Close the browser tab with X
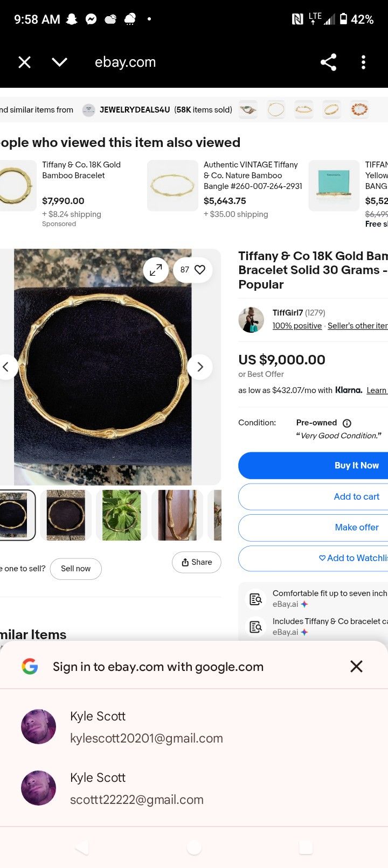388x868 pixels. (x=24, y=62)
